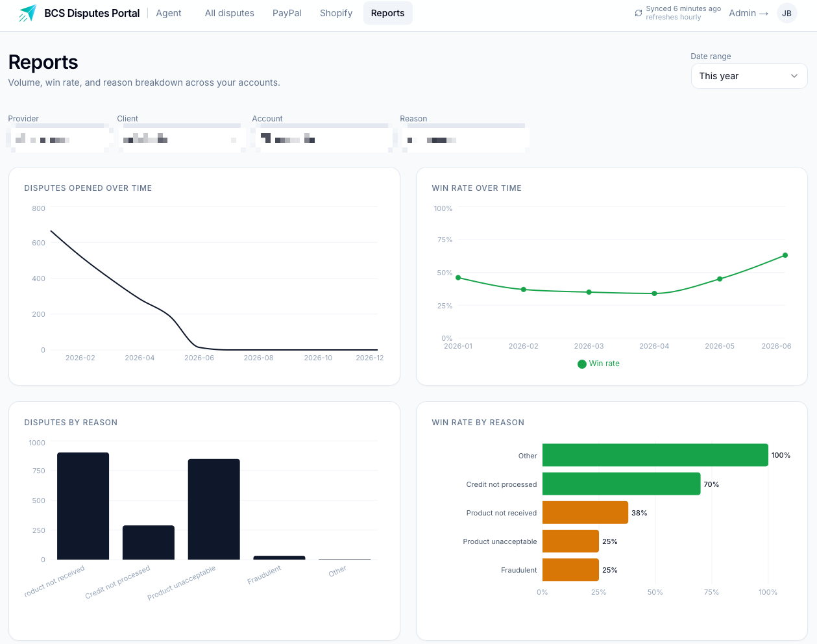Click the Synced 6 minutes ago text

click(683, 8)
